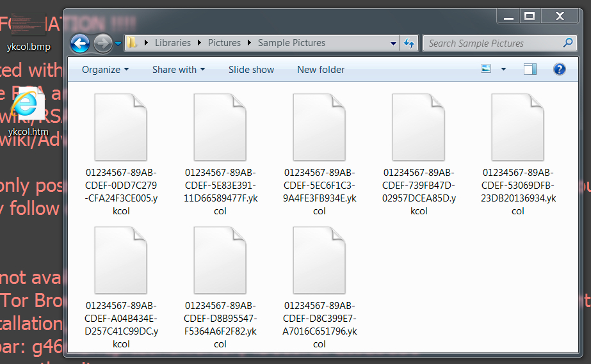
Task: Open the Share with menu
Action: coord(179,70)
